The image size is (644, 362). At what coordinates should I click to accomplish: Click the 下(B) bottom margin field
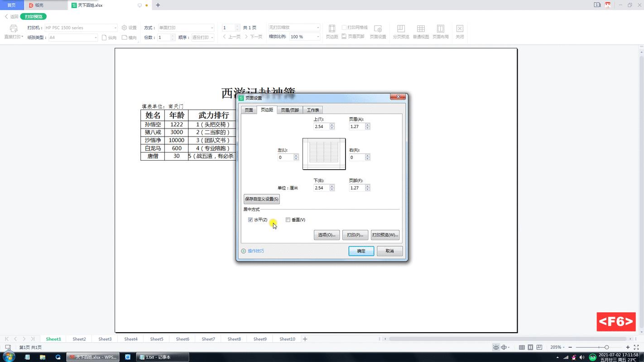[x=322, y=188]
